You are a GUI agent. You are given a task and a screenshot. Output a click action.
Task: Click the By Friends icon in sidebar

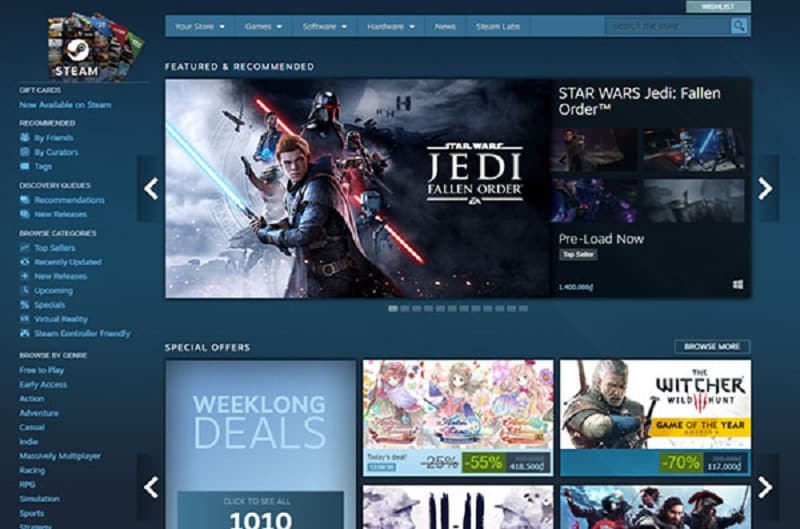tap(24, 137)
